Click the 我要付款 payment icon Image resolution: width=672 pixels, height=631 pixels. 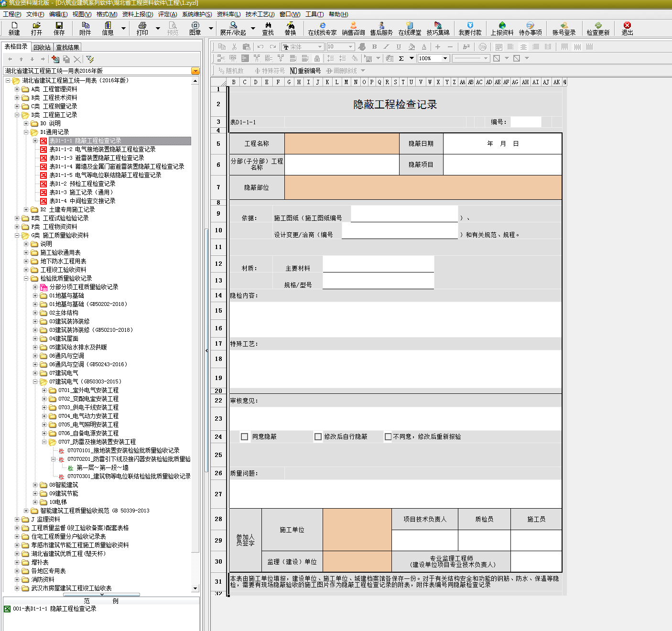pos(470,29)
